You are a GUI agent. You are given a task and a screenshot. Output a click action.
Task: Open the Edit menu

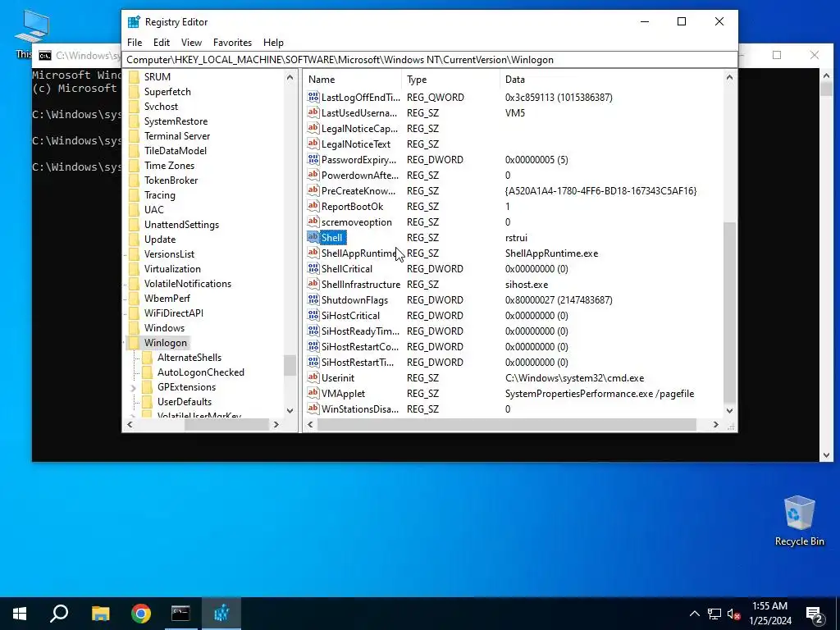point(162,43)
